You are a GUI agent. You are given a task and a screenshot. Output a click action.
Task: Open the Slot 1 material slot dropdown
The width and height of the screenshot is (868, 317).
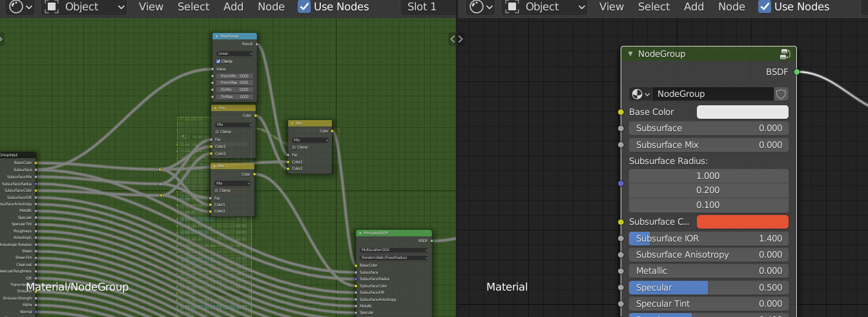click(428, 6)
